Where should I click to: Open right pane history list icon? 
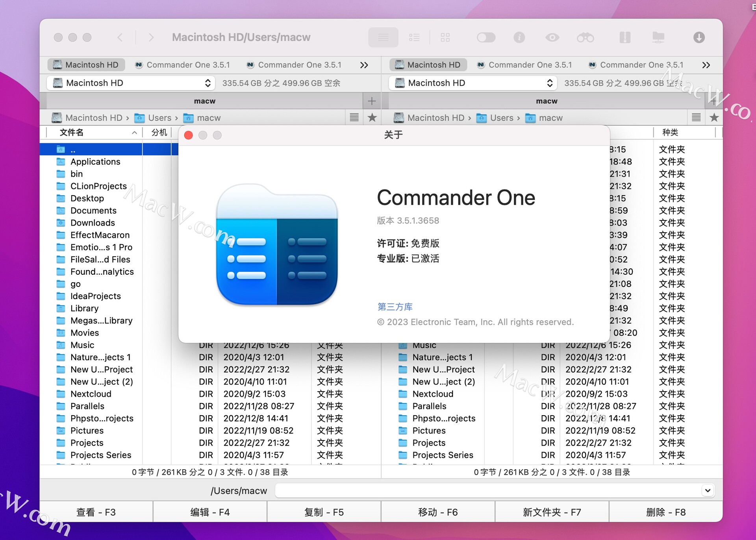pyautogui.click(x=696, y=117)
